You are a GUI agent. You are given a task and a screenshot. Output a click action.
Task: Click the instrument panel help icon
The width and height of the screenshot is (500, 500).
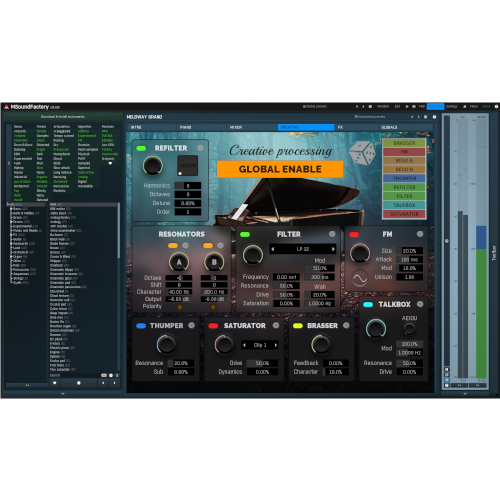pos(434,117)
